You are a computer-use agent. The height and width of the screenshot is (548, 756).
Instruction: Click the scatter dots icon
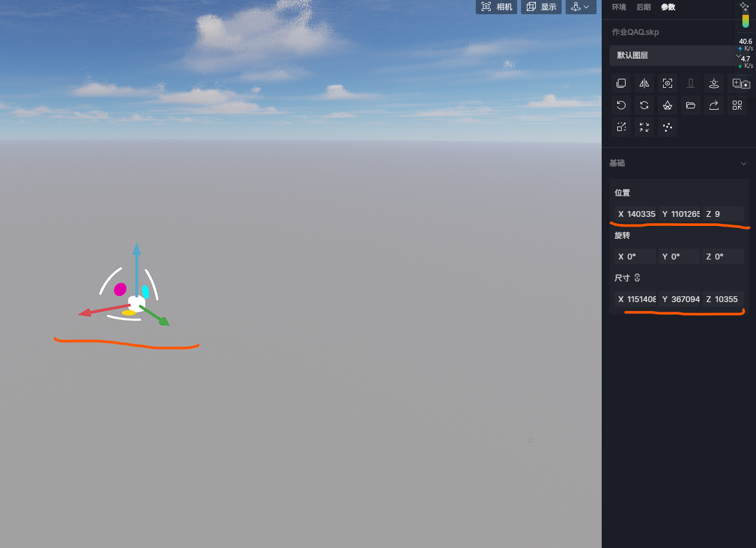[x=668, y=127]
